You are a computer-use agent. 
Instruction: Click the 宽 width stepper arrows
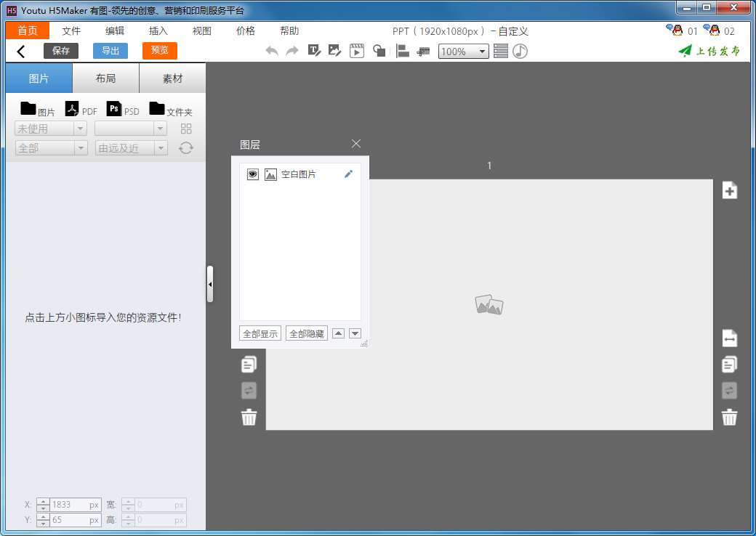[128, 505]
